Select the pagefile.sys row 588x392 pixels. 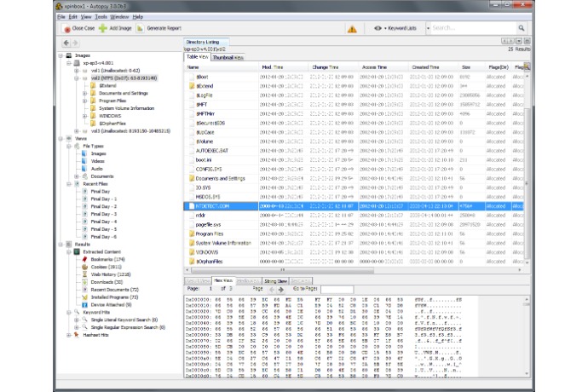[x=354, y=224]
